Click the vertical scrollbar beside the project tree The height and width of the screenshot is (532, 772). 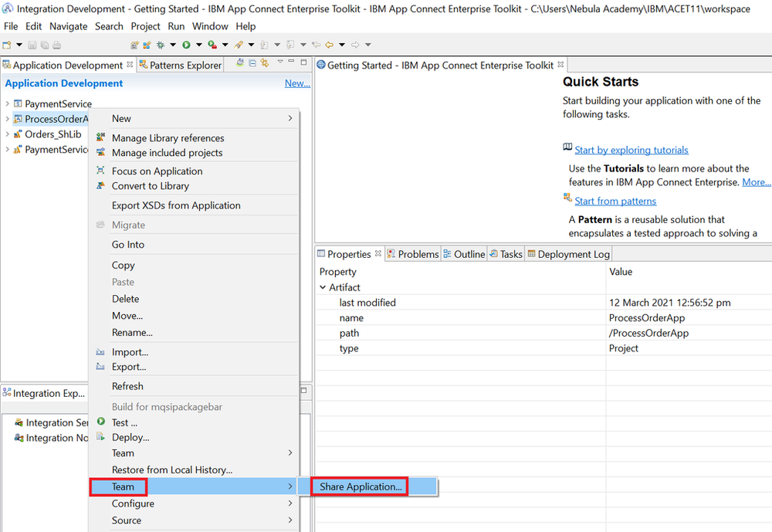[307, 232]
